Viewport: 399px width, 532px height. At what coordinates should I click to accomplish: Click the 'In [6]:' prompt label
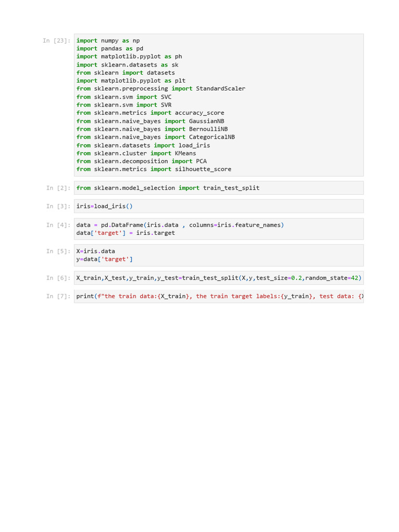click(58, 278)
